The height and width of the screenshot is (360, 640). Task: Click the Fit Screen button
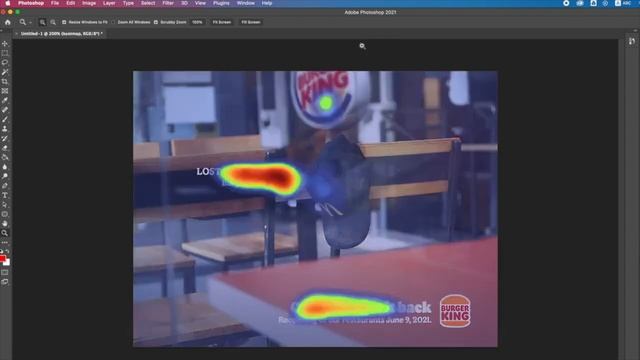click(222, 22)
